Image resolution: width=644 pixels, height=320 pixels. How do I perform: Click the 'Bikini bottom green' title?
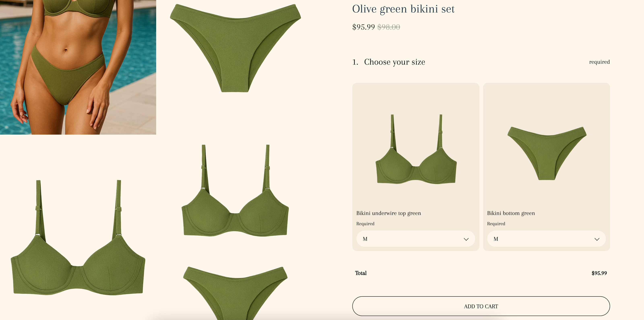pyautogui.click(x=511, y=213)
